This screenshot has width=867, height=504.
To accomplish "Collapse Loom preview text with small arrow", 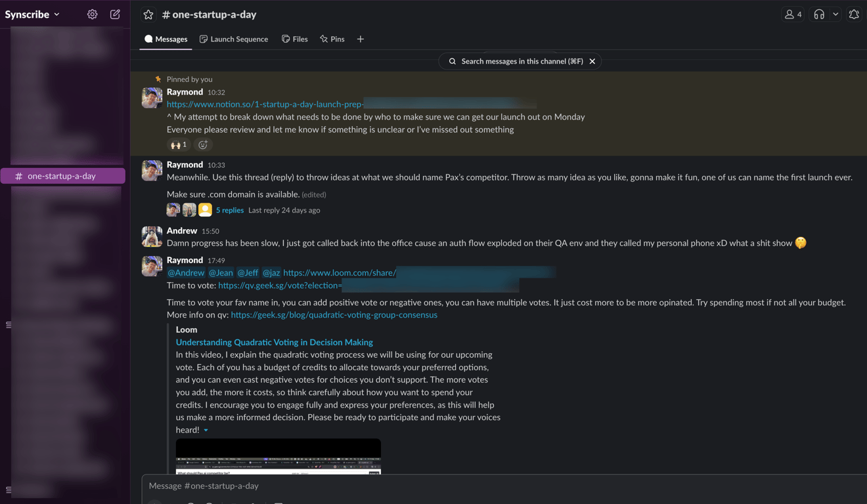I will [206, 430].
